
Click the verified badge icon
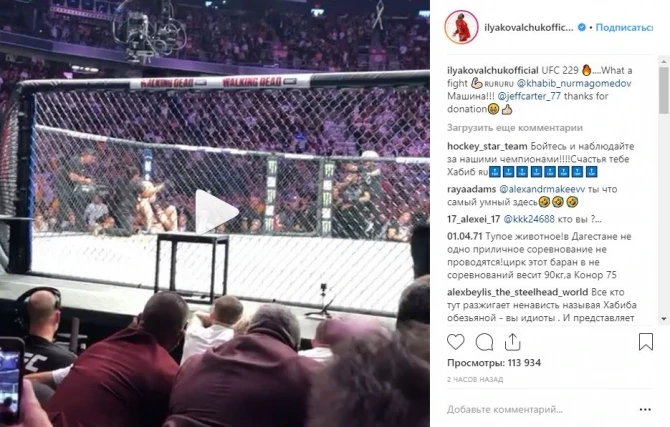coord(582,27)
